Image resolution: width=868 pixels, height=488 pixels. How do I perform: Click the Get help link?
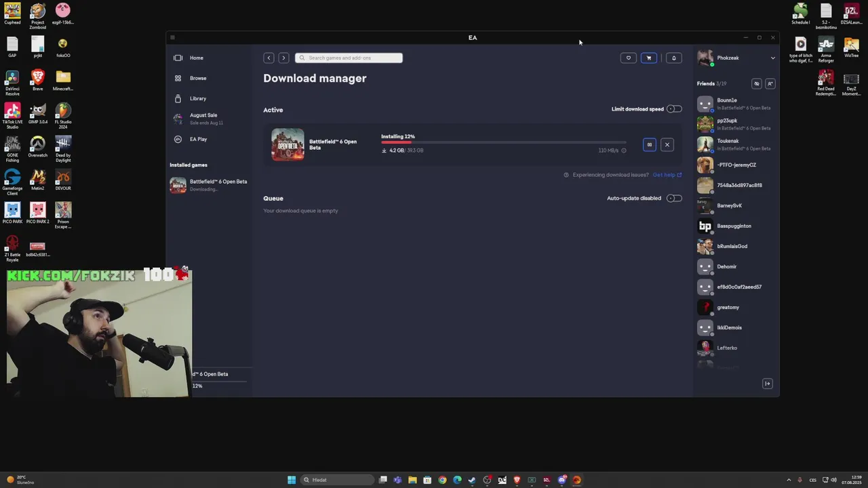click(x=667, y=175)
